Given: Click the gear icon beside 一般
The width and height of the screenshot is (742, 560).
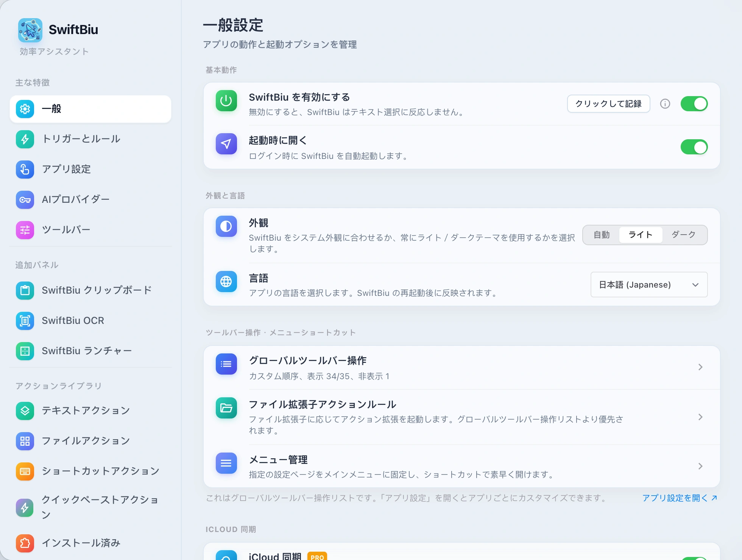Looking at the screenshot, I should pyautogui.click(x=25, y=109).
